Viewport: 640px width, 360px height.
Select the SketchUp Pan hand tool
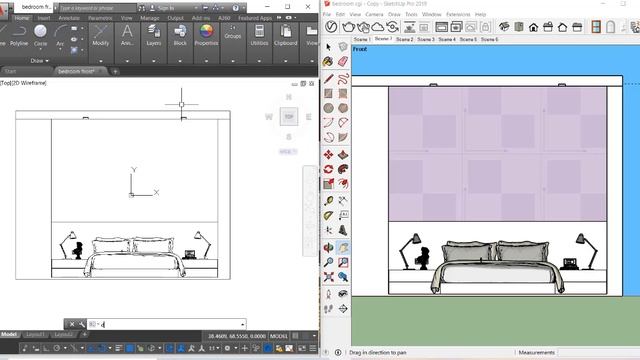(343, 247)
